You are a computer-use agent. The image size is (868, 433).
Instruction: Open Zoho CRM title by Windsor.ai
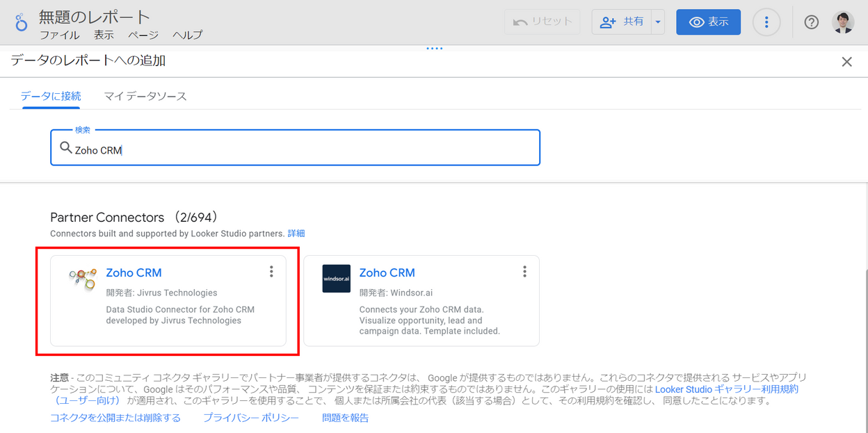point(387,272)
